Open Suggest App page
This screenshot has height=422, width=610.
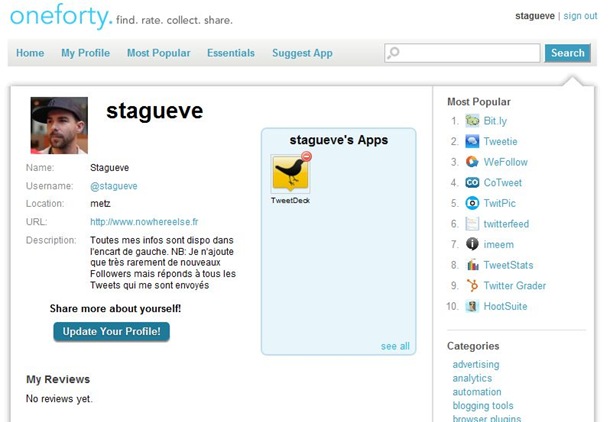point(302,53)
